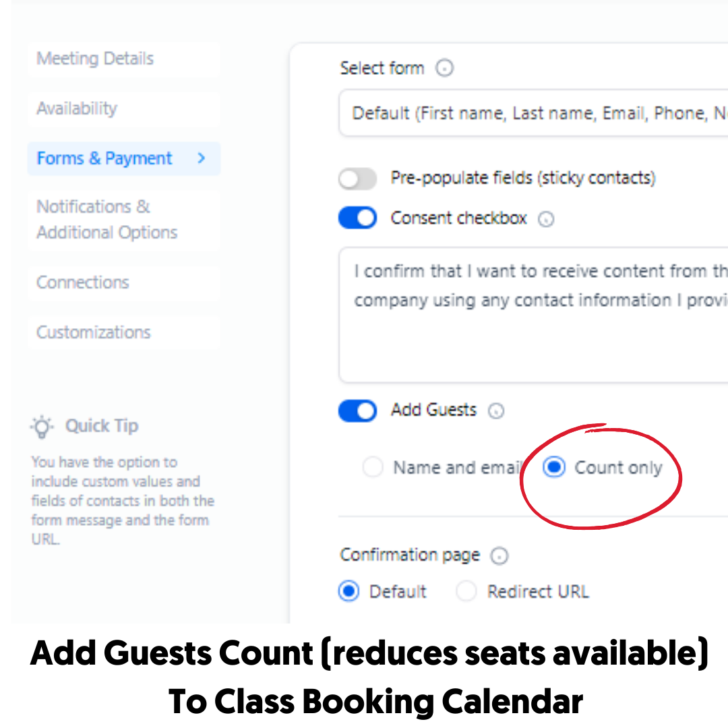728x728 pixels.
Task: Click info icon next to Add Guests
Action: click(x=496, y=411)
